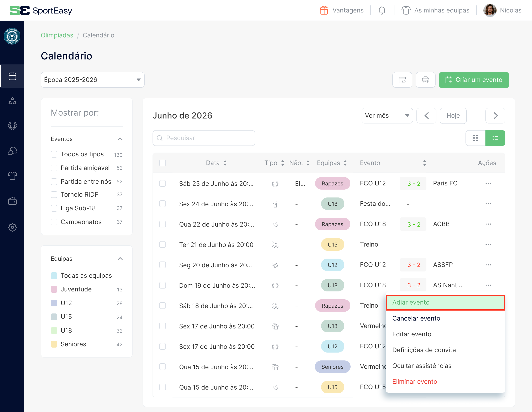Select all rows with header checkbox
The width and height of the screenshot is (532, 412).
163,163
